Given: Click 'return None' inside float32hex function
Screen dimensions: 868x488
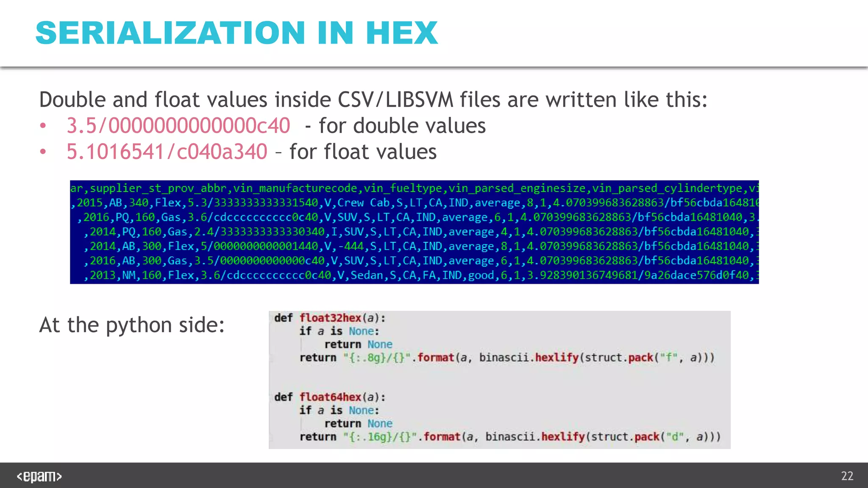Looking at the screenshot, I should 359,344.
